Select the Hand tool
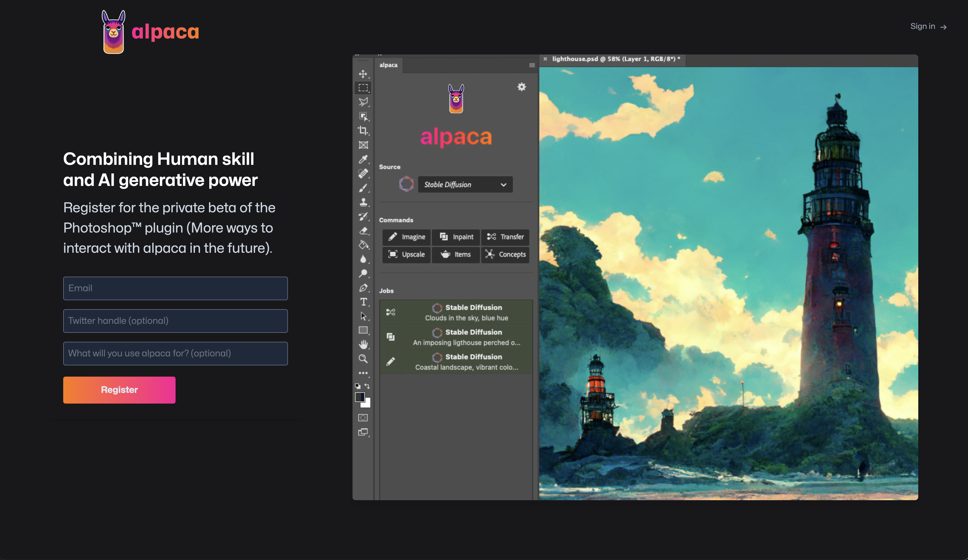The image size is (968, 560). pos(363,345)
